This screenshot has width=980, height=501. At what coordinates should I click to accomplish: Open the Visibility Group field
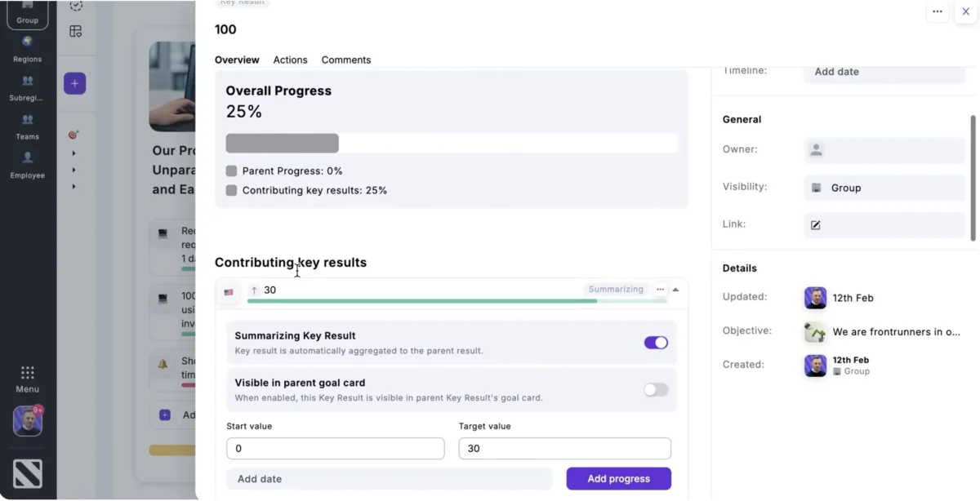point(884,188)
